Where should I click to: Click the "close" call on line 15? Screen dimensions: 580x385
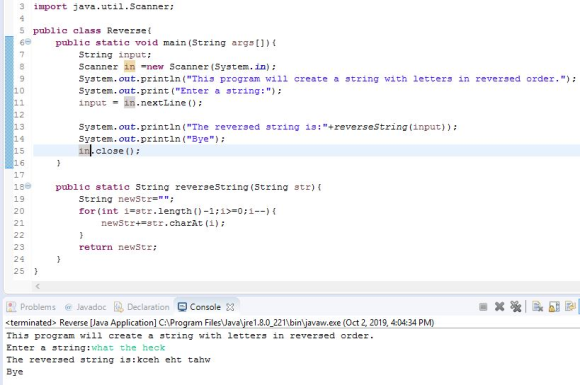click(109, 151)
